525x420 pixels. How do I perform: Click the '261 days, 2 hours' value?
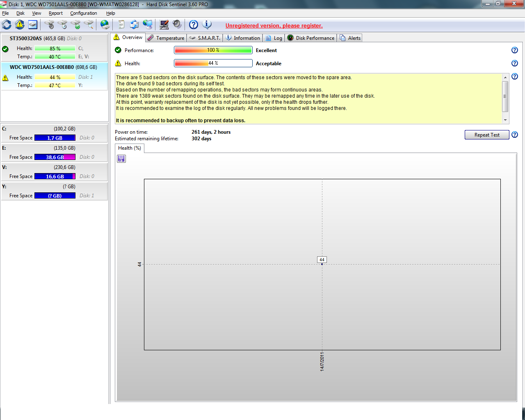[211, 132]
